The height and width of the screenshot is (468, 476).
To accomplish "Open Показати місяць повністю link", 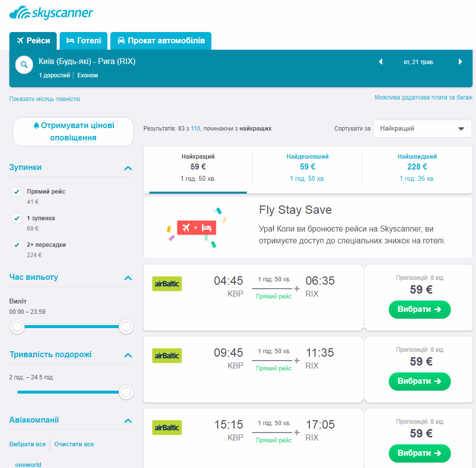I will pyautogui.click(x=45, y=99).
